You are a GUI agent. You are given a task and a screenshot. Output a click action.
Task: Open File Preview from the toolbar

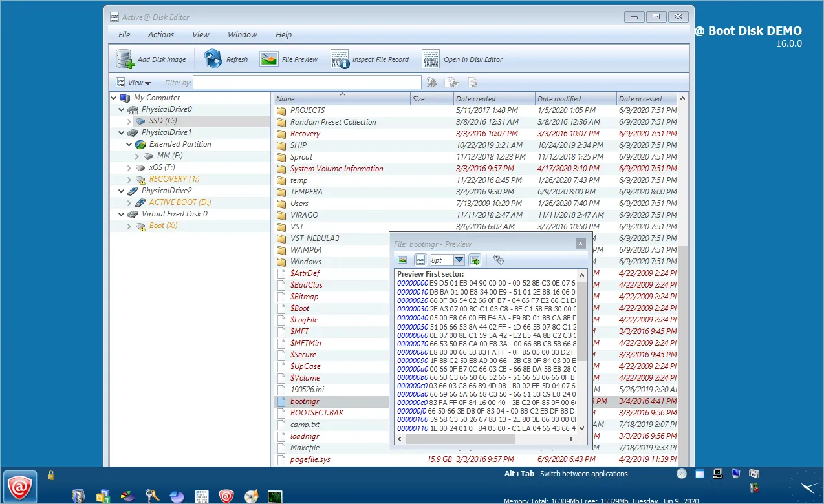click(269, 59)
